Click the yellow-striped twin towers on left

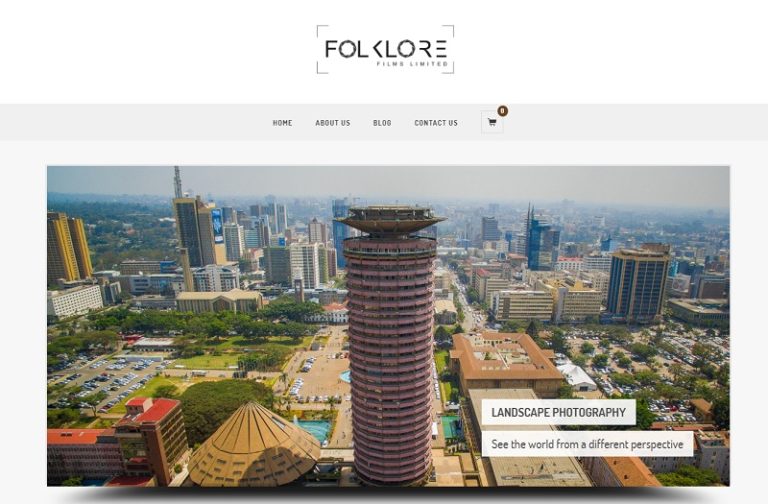click(69, 247)
